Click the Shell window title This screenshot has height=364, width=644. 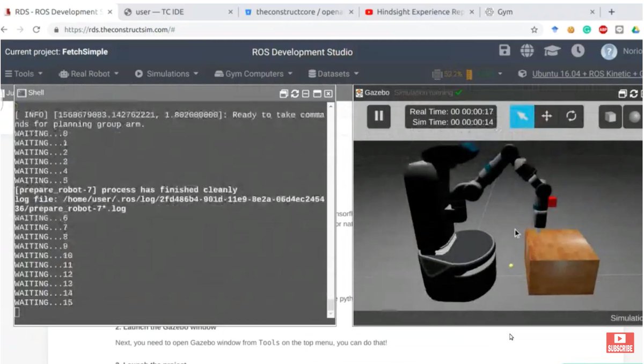tap(36, 92)
